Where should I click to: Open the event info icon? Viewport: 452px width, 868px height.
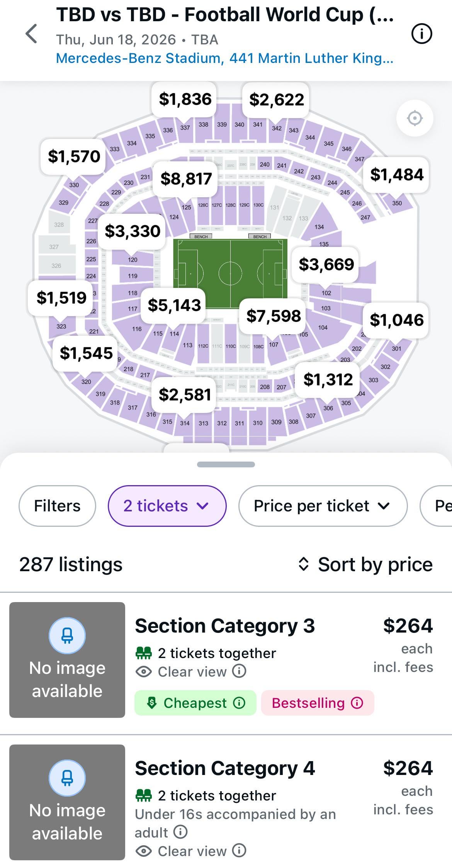421,34
